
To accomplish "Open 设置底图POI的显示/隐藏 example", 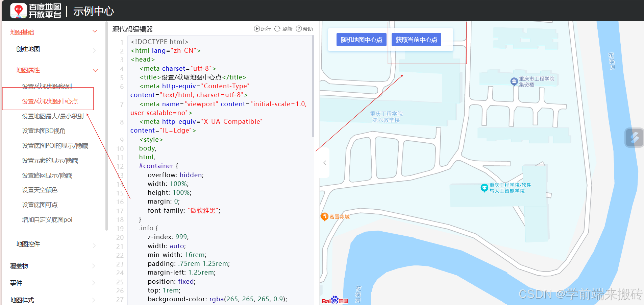I will 55,146.
